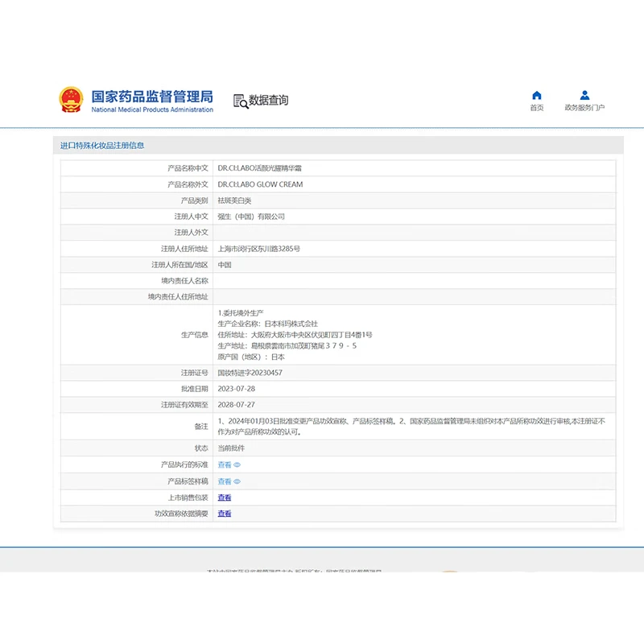This screenshot has width=644, height=644.
Task: Click the 进口特殊化妆品注册信息 section header
Action: [102, 146]
